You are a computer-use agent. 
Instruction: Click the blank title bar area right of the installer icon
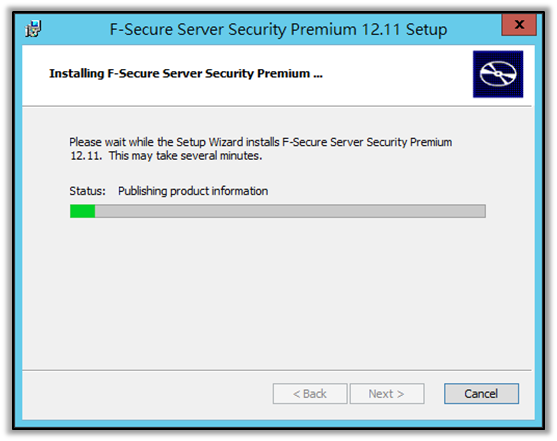click(75, 29)
